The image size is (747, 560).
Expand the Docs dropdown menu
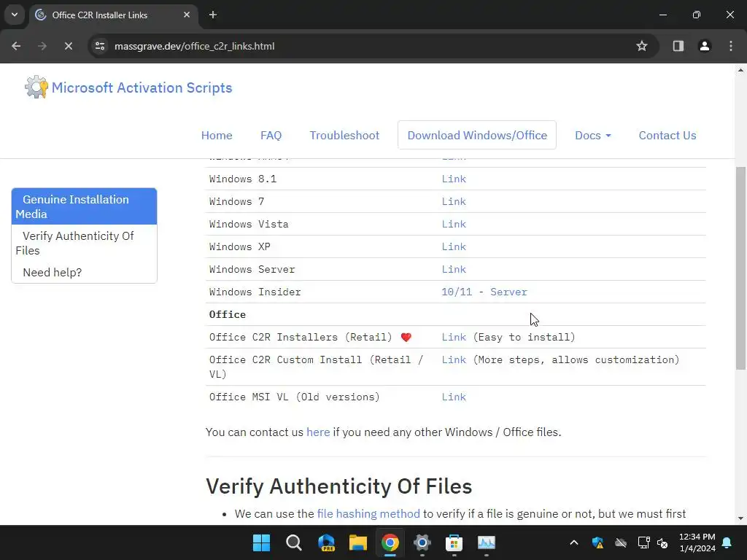click(592, 135)
